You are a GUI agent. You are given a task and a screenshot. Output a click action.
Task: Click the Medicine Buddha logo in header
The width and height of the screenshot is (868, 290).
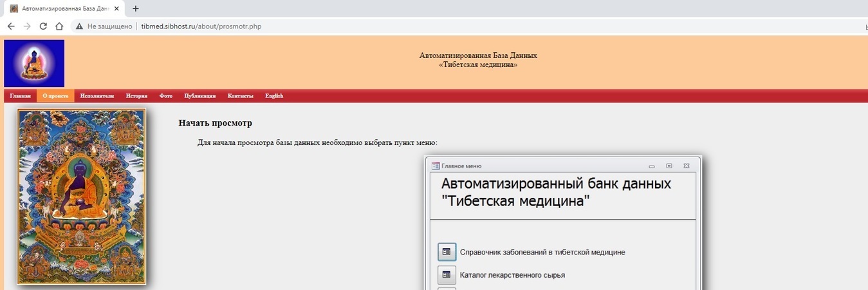click(x=34, y=63)
